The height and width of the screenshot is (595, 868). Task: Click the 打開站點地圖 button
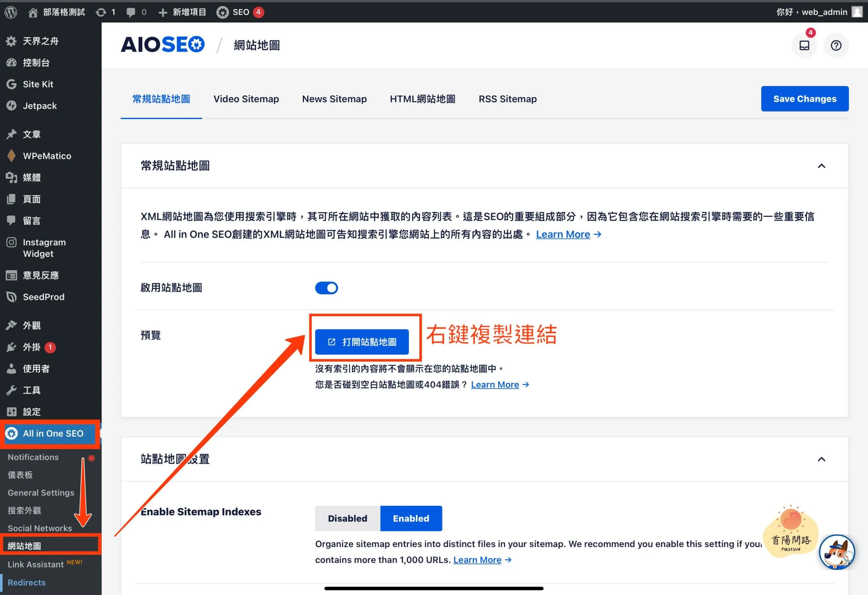tap(361, 342)
